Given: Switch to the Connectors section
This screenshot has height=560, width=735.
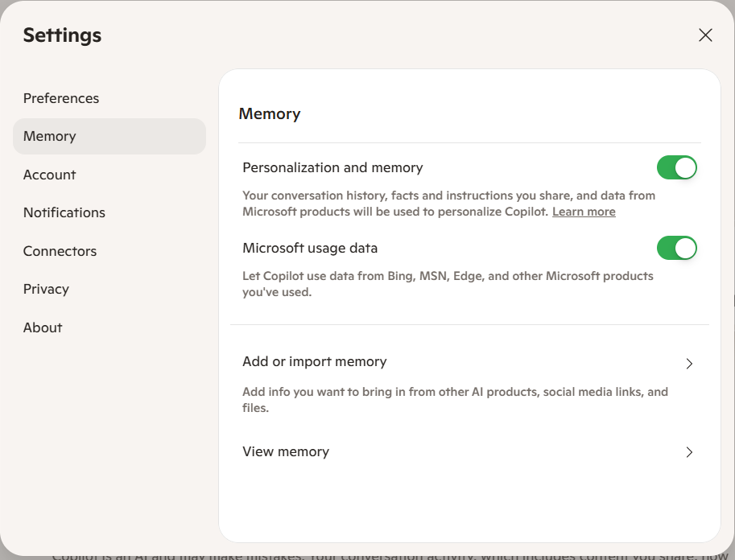Looking at the screenshot, I should (x=109, y=251).
